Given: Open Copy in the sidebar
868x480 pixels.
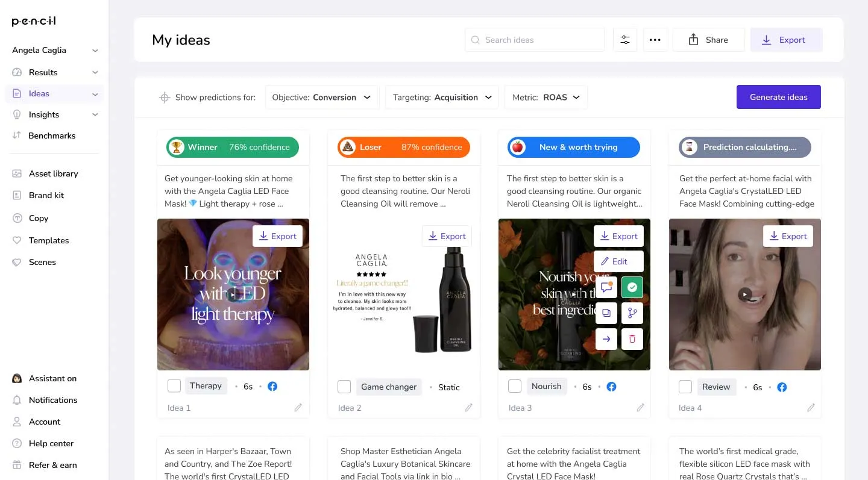Looking at the screenshot, I should click(39, 218).
